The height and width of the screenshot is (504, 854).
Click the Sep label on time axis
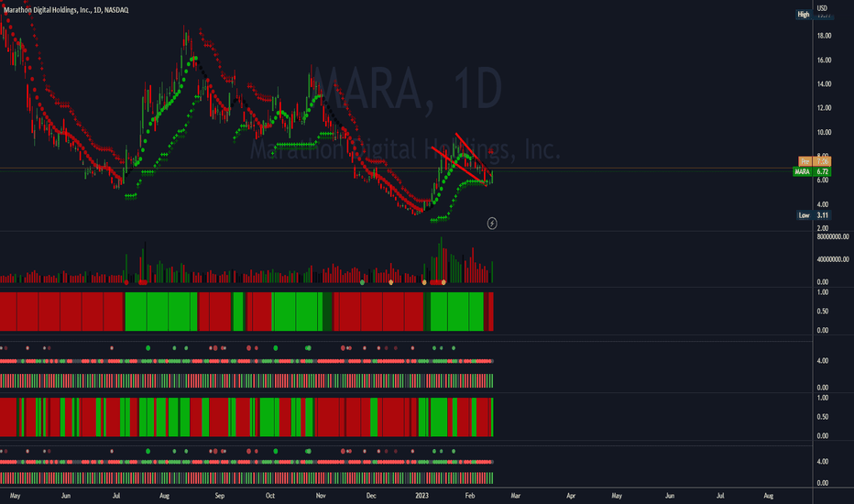pos(220,496)
